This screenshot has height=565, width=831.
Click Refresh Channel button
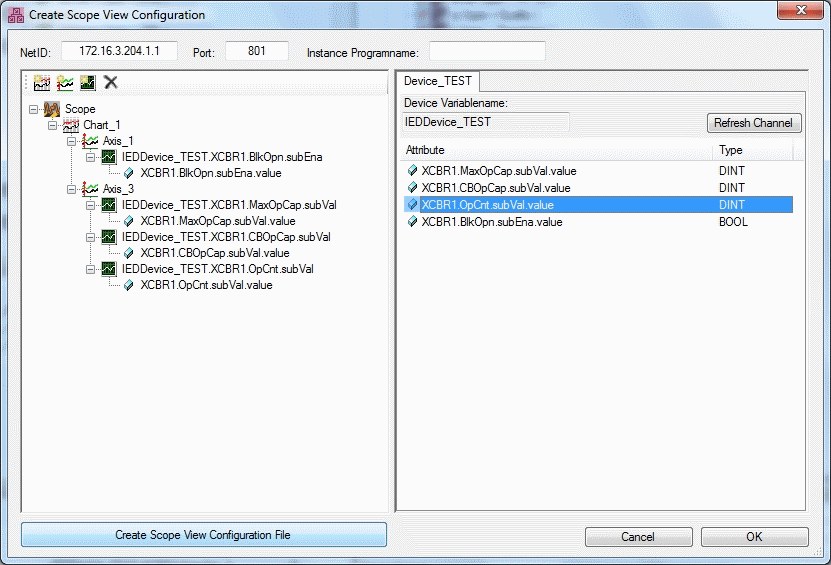(754, 123)
